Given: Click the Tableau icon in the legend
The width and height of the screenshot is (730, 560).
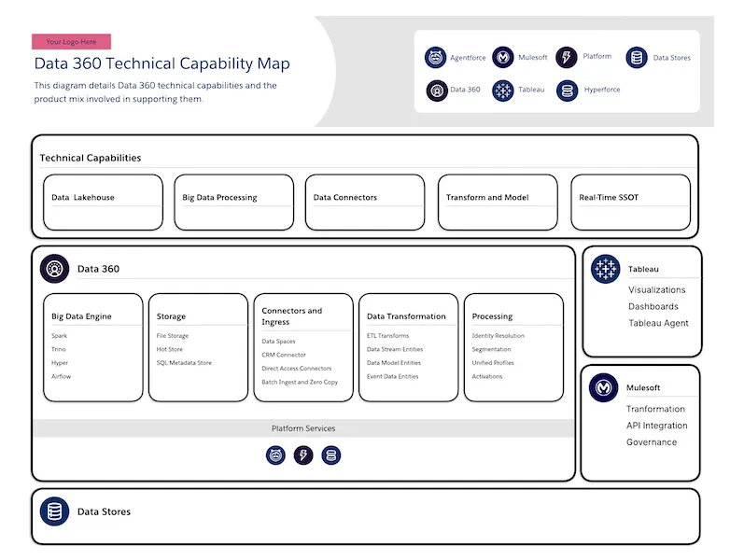Looking at the screenshot, I should click(503, 91).
